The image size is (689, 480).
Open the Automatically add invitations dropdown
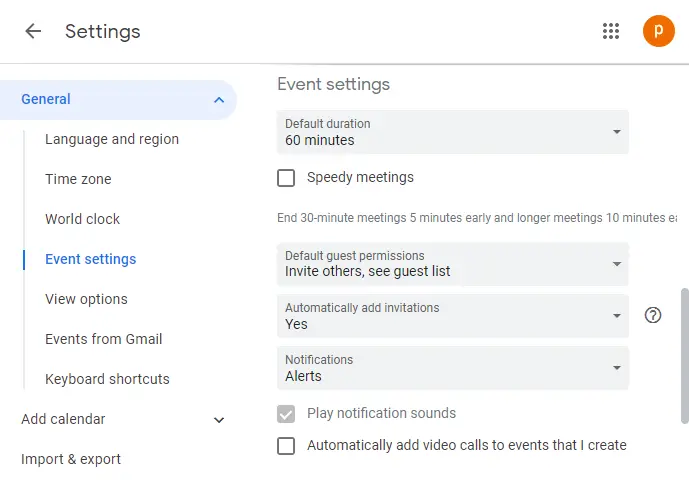(452, 316)
